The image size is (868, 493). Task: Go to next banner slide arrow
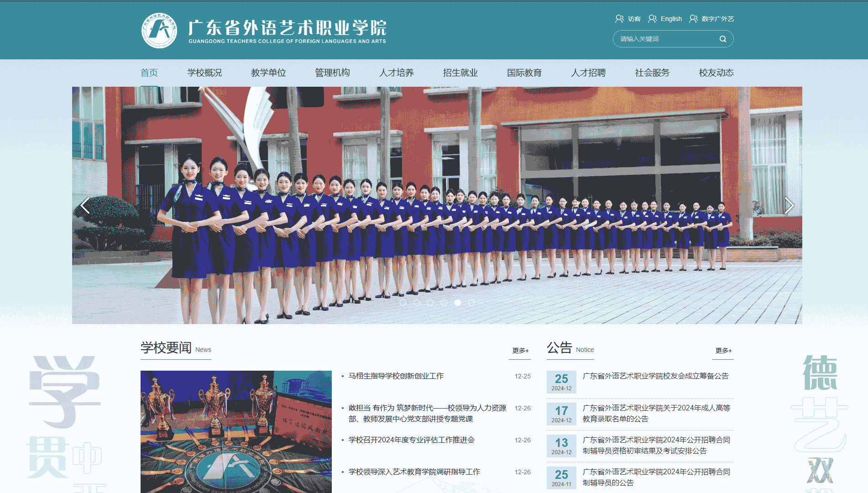[x=789, y=205]
